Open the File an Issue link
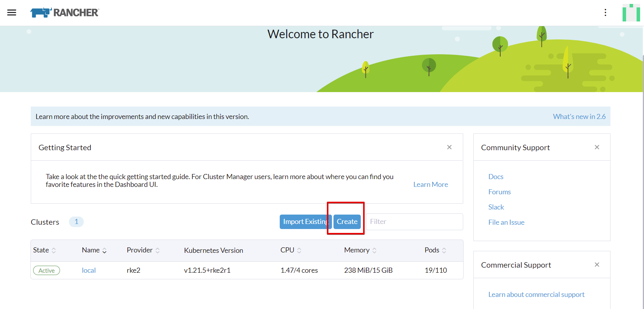Image resolution: width=644 pixels, height=309 pixels. 506,222
